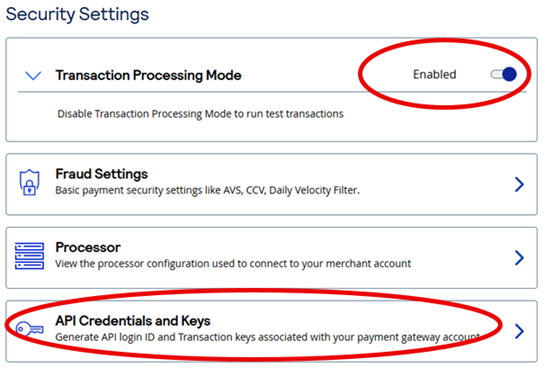
Task: Open API Credentials and Keys heading
Action: 133,321
